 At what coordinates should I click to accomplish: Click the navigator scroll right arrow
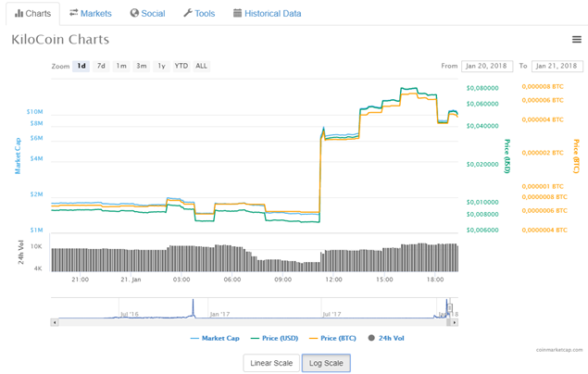pos(455,322)
